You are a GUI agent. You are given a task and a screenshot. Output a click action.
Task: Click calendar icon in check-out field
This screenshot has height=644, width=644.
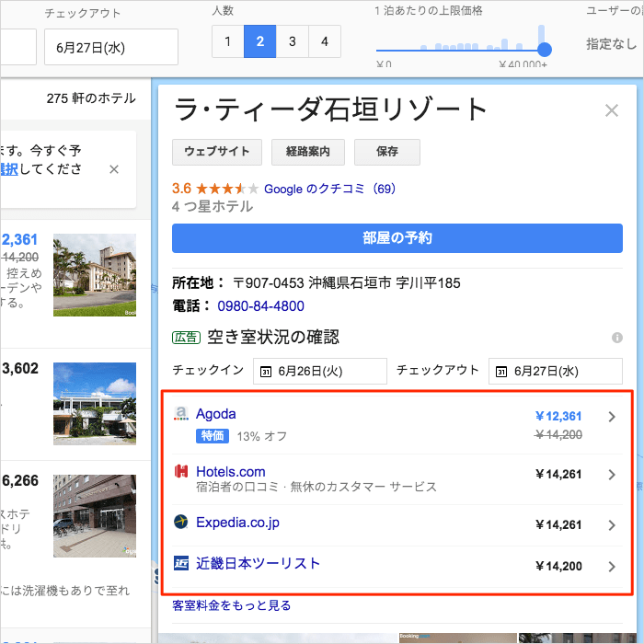[x=501, y=372]
